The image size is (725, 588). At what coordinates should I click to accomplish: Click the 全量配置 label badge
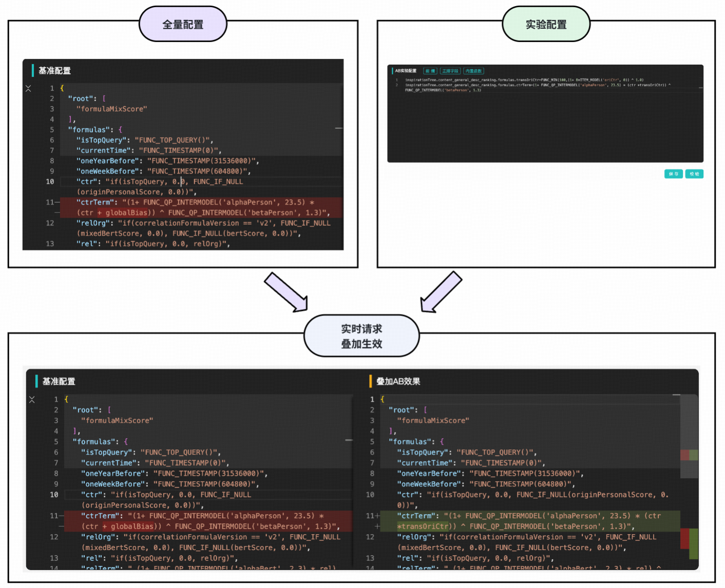tap(183, 24)
